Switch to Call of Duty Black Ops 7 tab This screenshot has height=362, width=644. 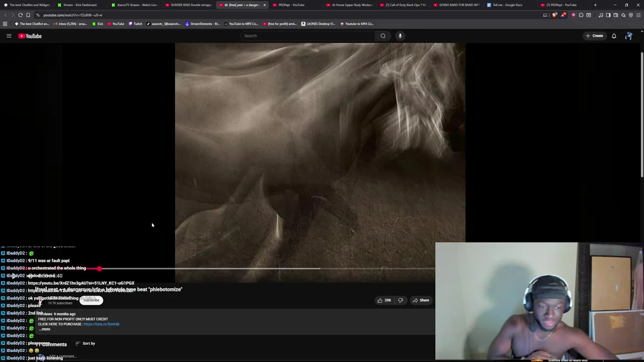pos(403,5)
